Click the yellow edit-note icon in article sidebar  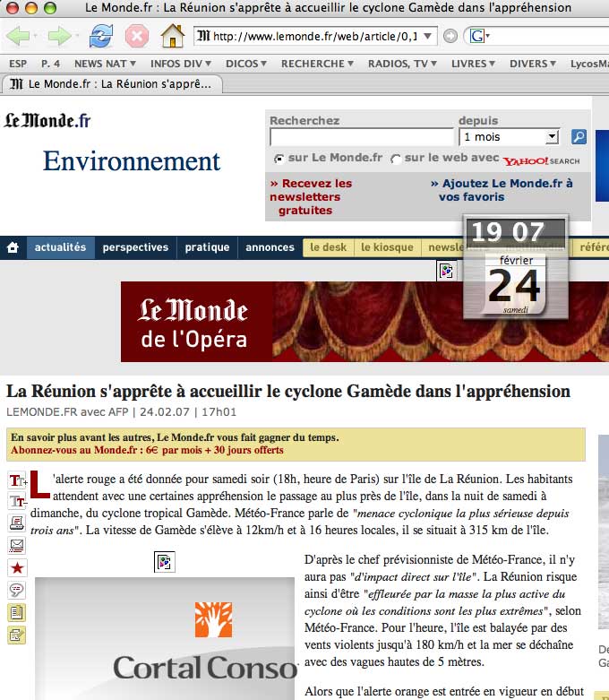point(17,635)
